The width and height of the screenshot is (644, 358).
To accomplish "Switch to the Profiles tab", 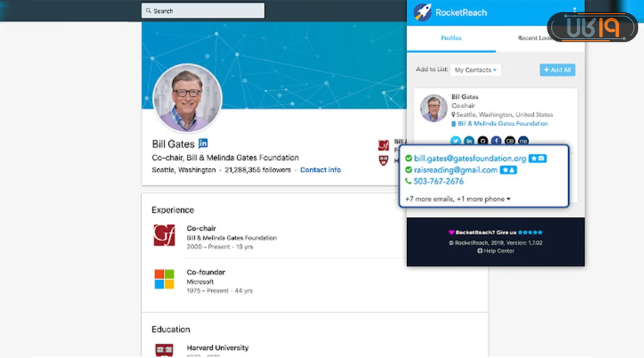I will click(x=451, y=38).
